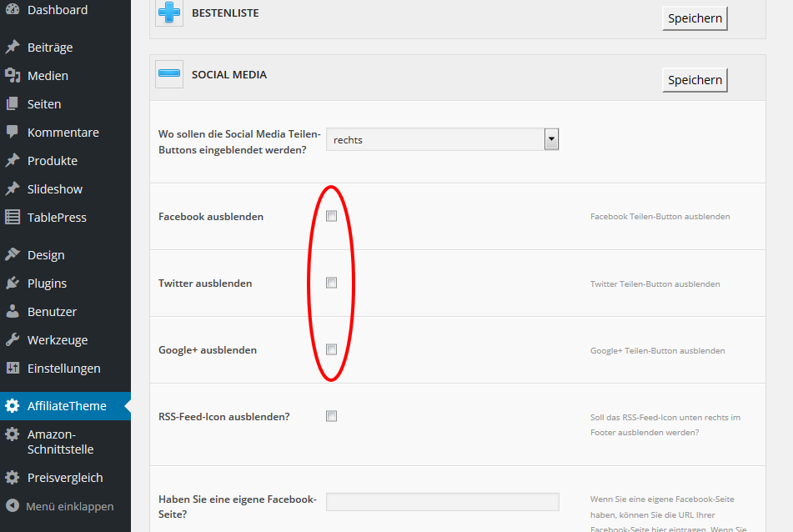Open Amazon-Schnittstelle in the sidebar
The width and height of the screenshot is (793, 532).
coord(60,442)
